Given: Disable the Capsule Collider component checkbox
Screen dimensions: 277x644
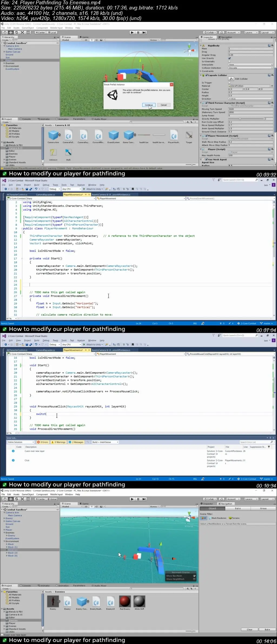Looking at the screenshot, I should (206, 75).
